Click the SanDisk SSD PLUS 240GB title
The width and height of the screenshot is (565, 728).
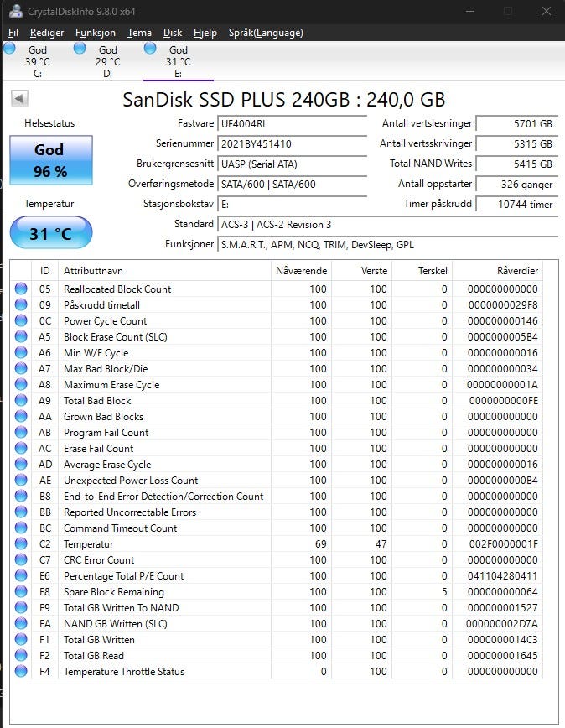284,99
